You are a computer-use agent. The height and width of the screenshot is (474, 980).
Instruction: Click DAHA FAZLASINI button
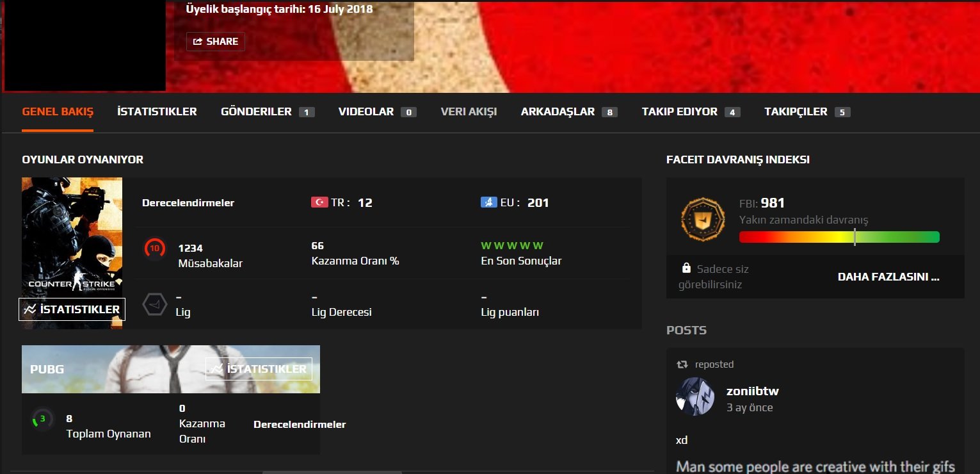click(x=888, y=277)
